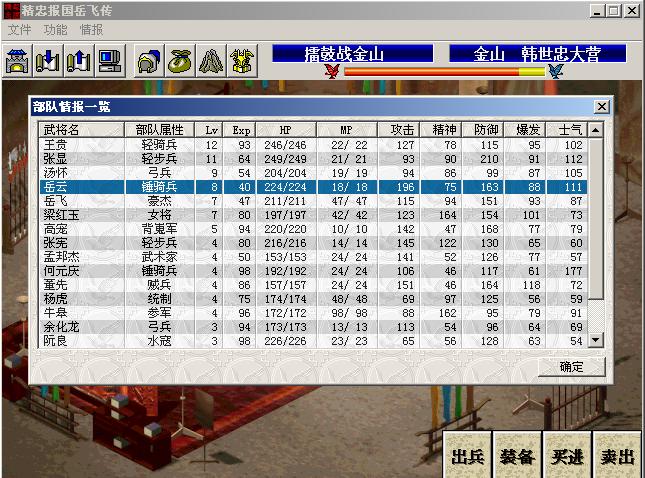Screen dimensions: 645x478
Task: Select the 牛皋 row
Action: pyautogui.click(x=313, y=313)
